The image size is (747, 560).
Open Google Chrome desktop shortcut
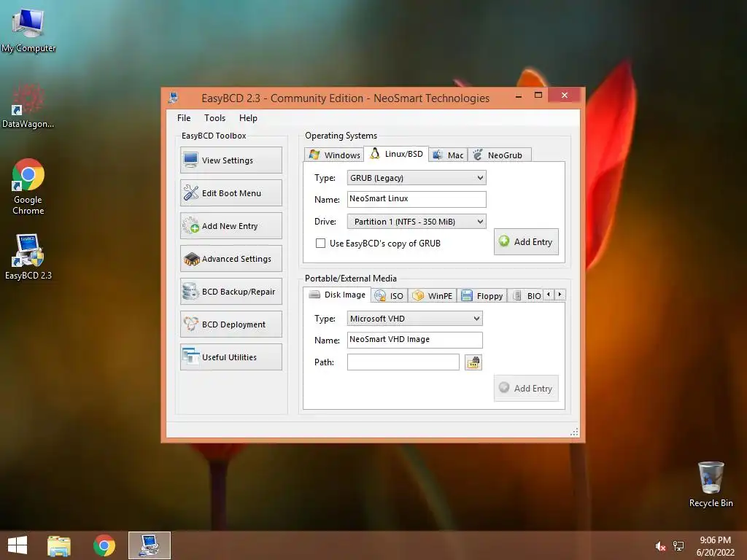(28, 187)
